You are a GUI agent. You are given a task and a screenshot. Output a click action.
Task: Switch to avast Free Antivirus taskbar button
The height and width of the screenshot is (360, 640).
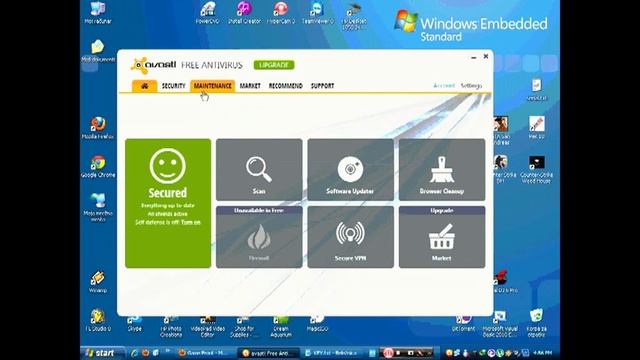click(269, 353)
